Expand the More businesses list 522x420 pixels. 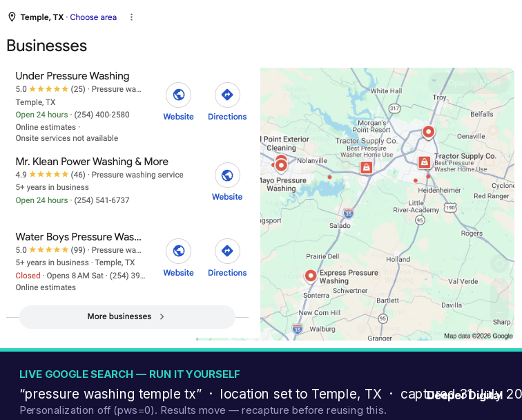point(127,316)
